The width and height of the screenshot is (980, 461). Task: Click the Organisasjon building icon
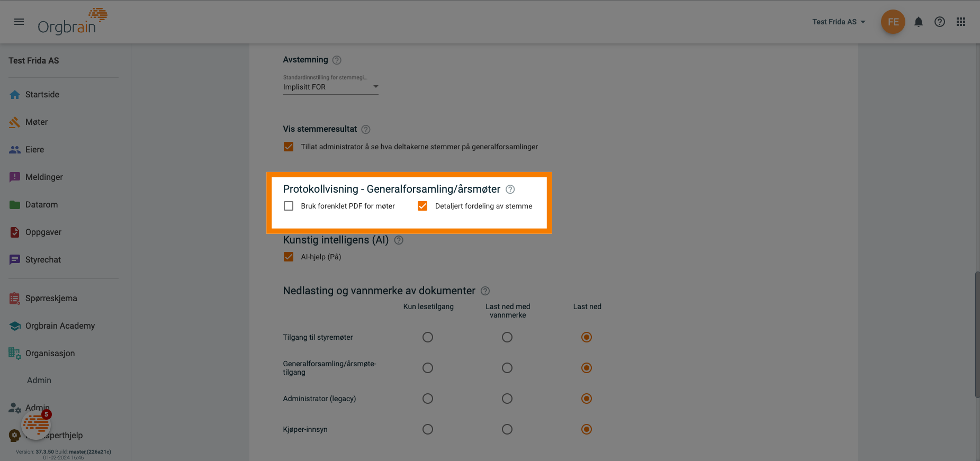[x=15, y=353]
